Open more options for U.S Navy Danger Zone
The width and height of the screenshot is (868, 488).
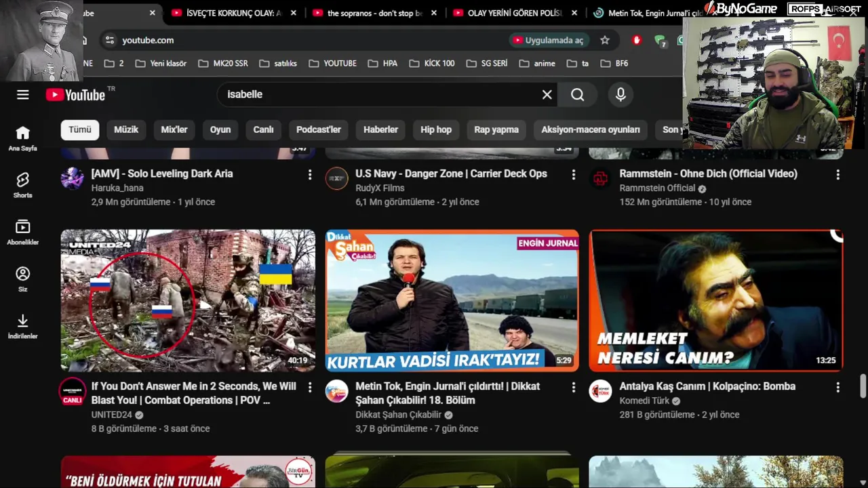click(574, 175)
